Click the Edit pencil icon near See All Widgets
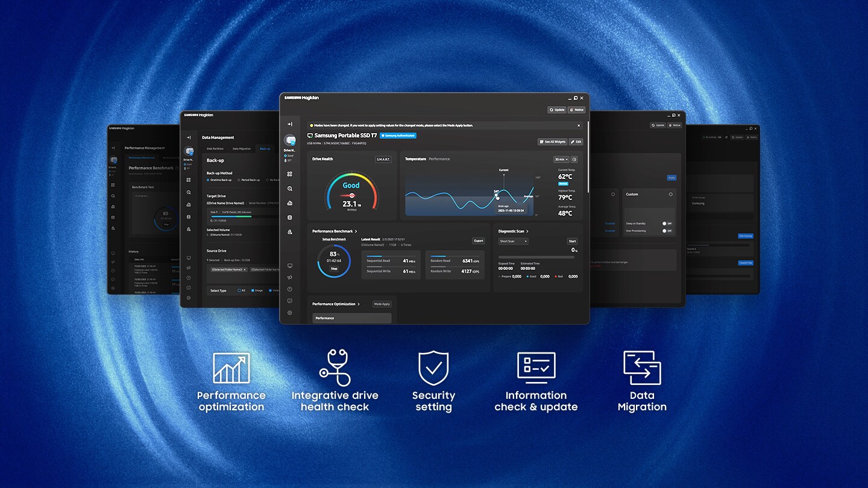Viewport: 868px width, 488px height. tap(576, 142)
